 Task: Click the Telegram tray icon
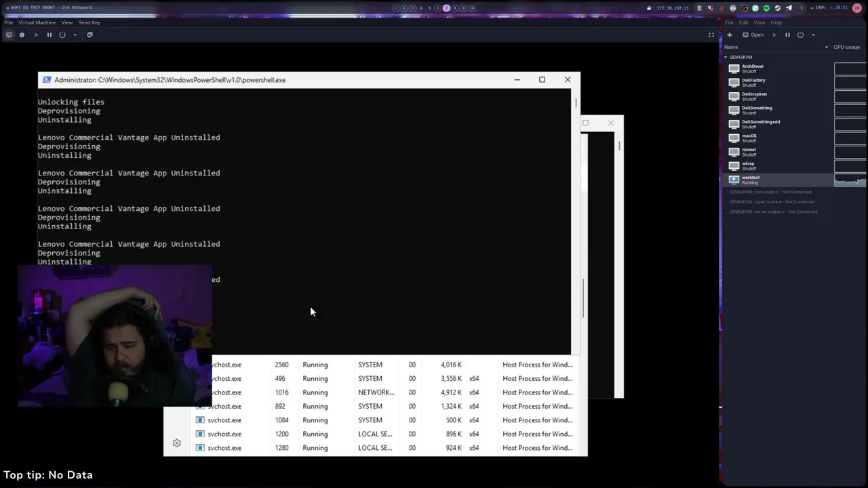[x=789, y=8]
